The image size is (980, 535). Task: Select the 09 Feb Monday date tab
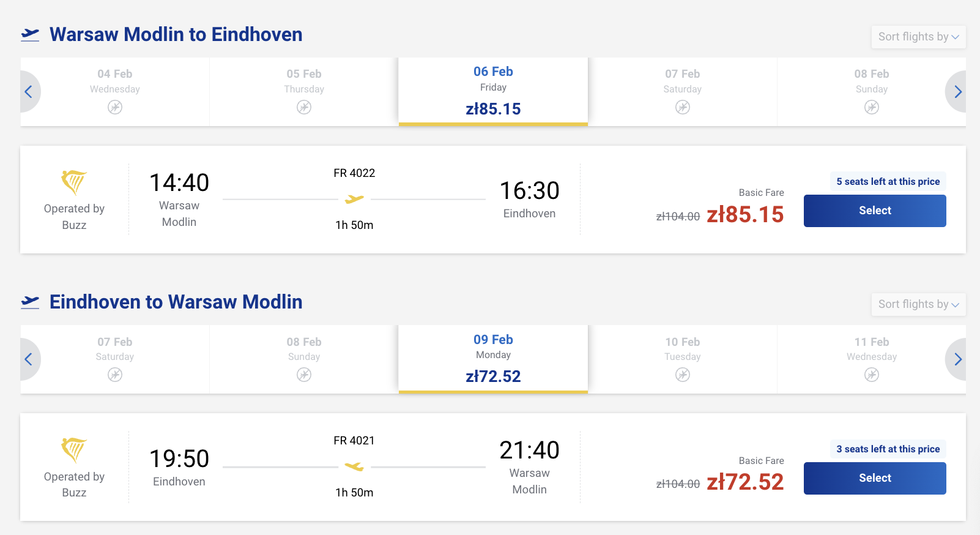[493, 359]
